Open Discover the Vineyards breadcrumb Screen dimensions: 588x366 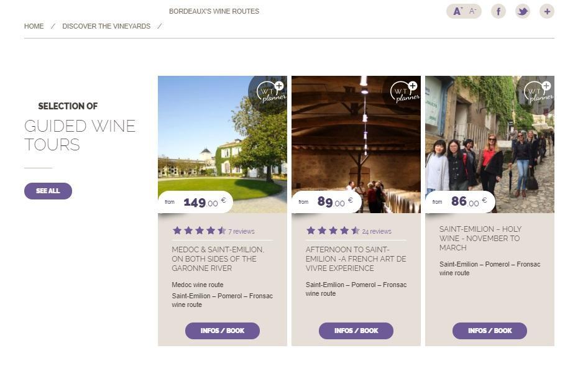pyautogui.click(x=106, y=26)
